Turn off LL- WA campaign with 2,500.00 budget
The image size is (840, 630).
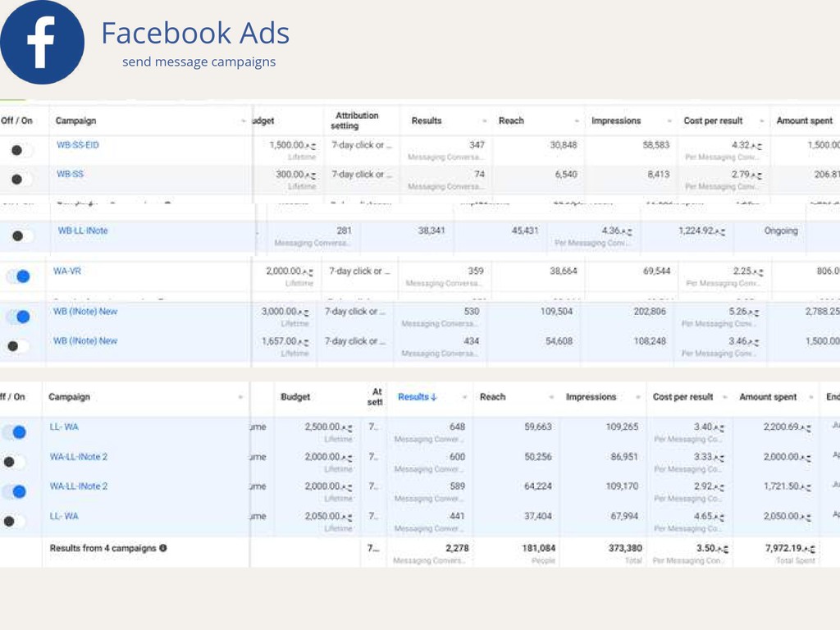click(x=15, y=432)
